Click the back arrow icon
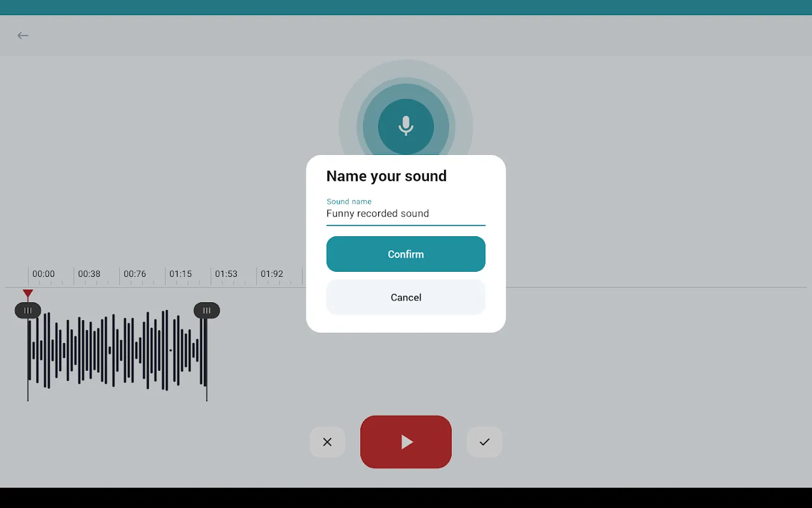 (x=23, y=36)
